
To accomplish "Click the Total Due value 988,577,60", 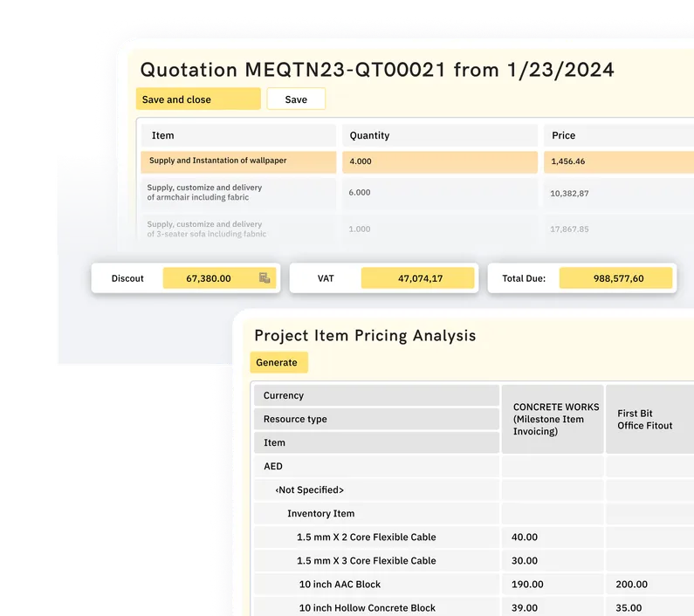I will [x=615, y=278].
